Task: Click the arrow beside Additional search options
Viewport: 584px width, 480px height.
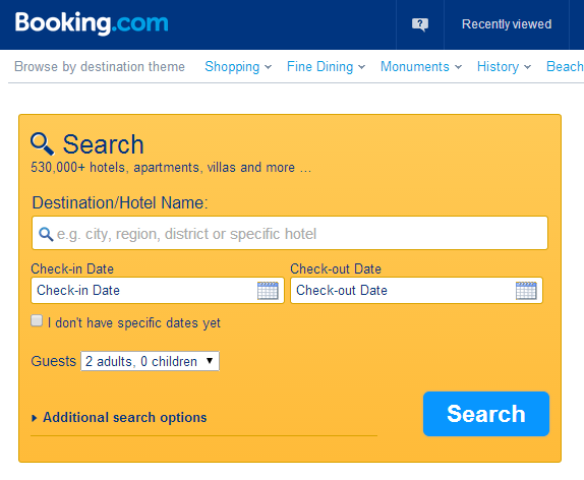Action: [x=34, y=418]
